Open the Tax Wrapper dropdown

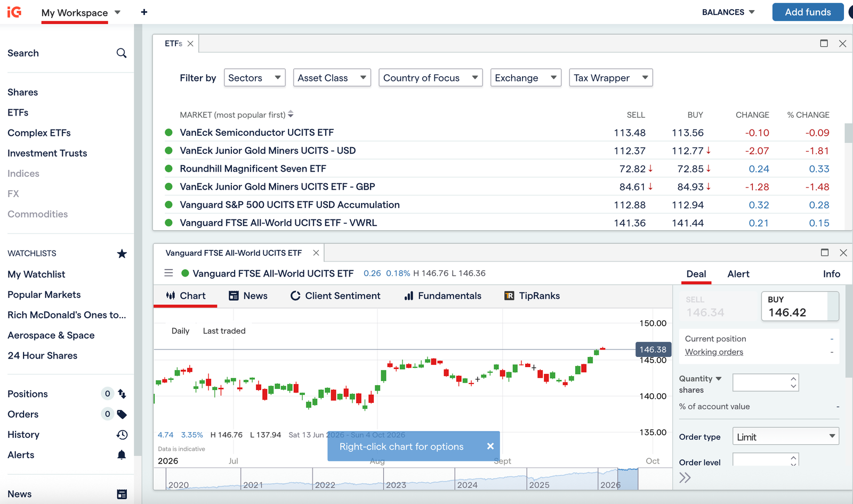coord(611,78)
